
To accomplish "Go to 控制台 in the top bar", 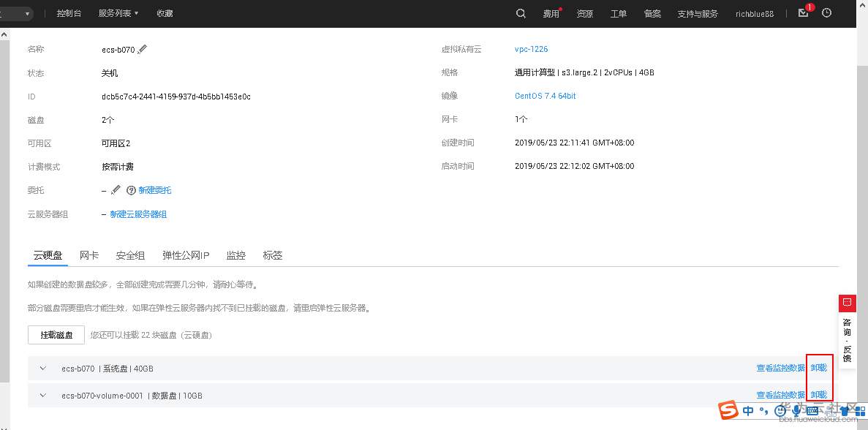I will pos(69,13).
